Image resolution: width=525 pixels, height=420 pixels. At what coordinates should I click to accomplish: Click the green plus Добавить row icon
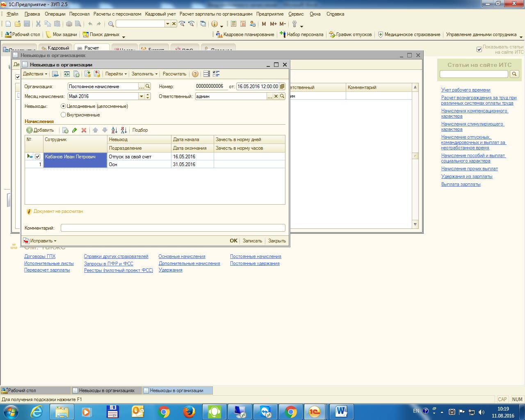30,130
